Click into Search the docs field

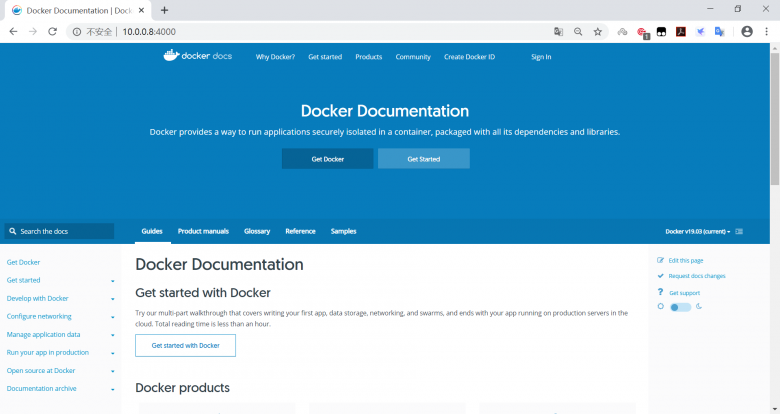click(59, 231)
